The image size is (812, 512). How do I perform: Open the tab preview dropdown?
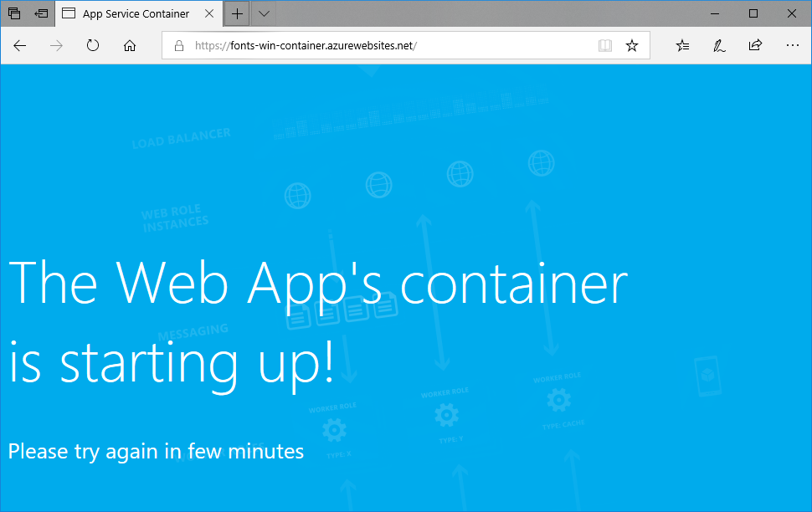pos(263,13)
